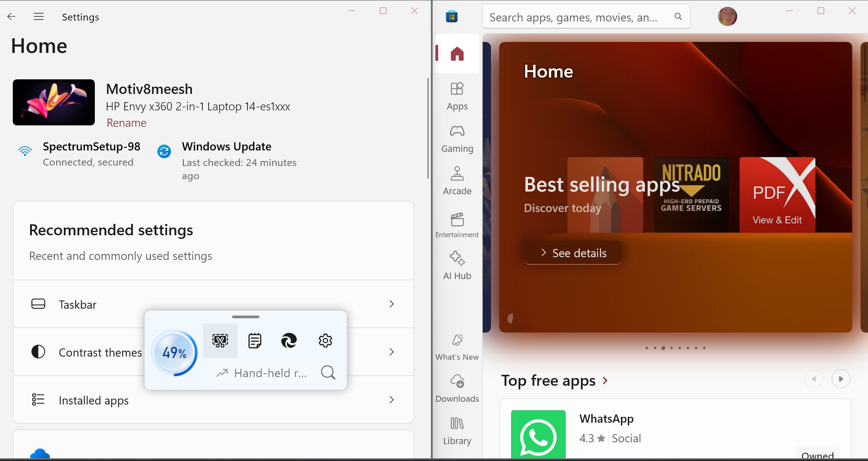Click the Settings window scrollbar
The image size is (868, 461).
coord(428,128)
